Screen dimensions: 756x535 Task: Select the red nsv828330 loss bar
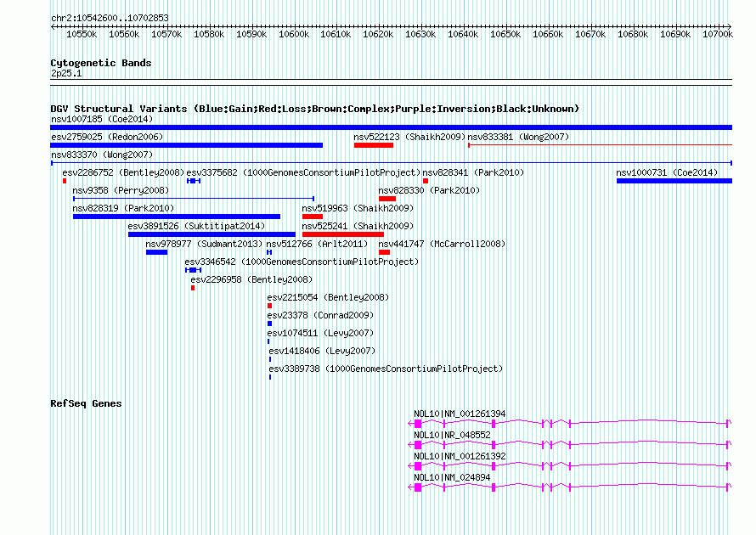pos(387,199)
